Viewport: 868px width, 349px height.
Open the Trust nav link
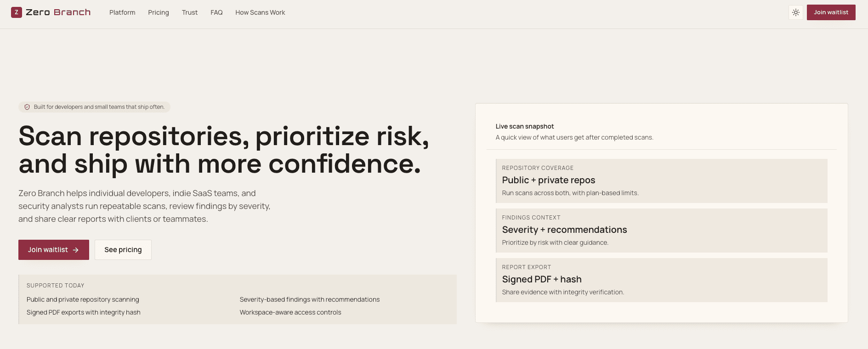pos(189,12)
